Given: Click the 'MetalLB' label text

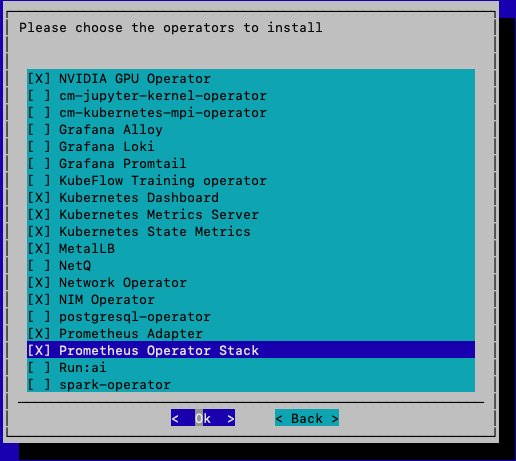Looking at the screenshot, I should pos(87,249).
